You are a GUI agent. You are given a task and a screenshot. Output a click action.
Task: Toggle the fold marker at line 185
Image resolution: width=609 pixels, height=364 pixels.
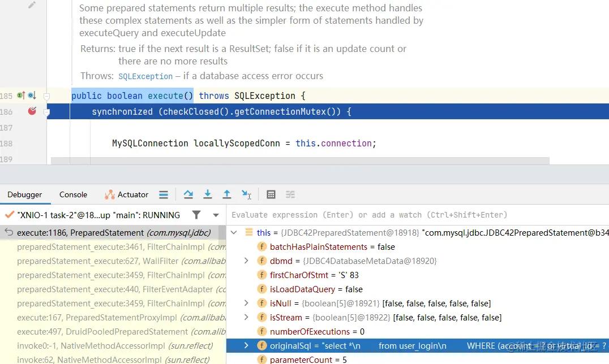[46, 96]
